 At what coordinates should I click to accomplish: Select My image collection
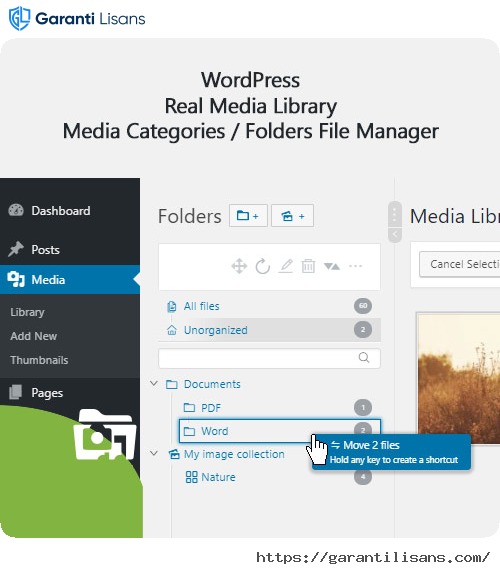(234, 454)
